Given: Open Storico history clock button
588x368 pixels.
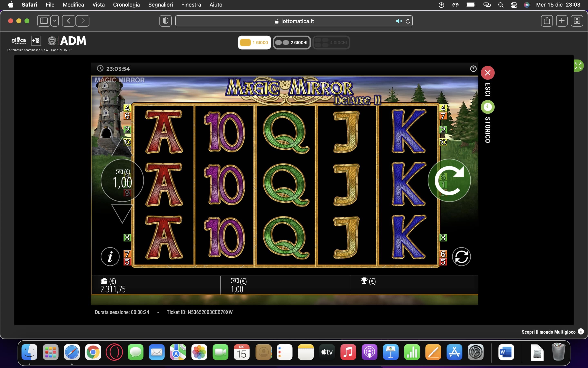Looking at the screenshot, I should [487, 107].
